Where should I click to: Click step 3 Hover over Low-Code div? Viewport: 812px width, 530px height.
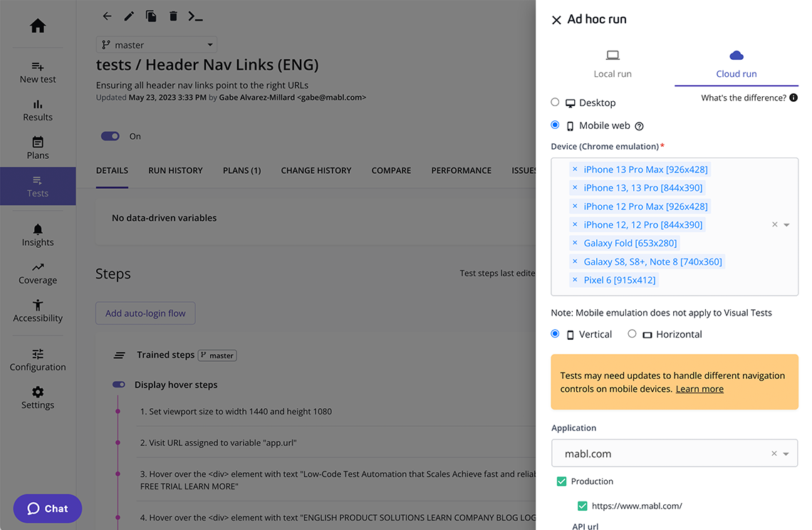point(338,479)
